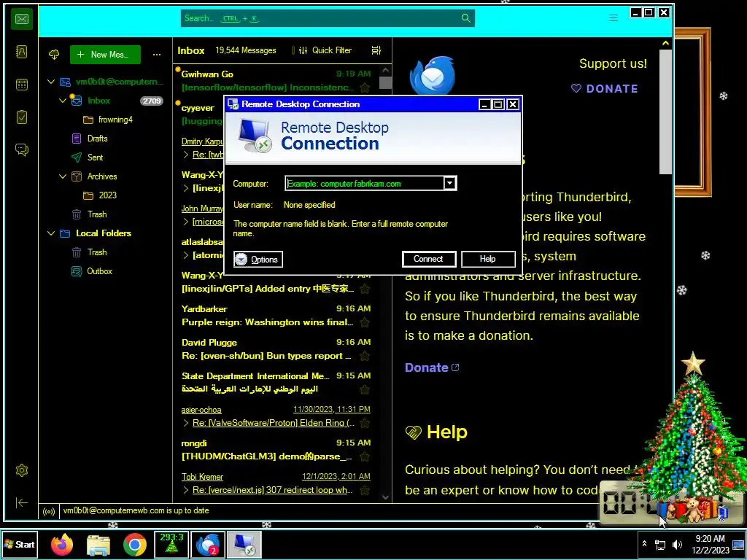
Task: Expand Remote Desktop Options
Action: click(258, 260)
